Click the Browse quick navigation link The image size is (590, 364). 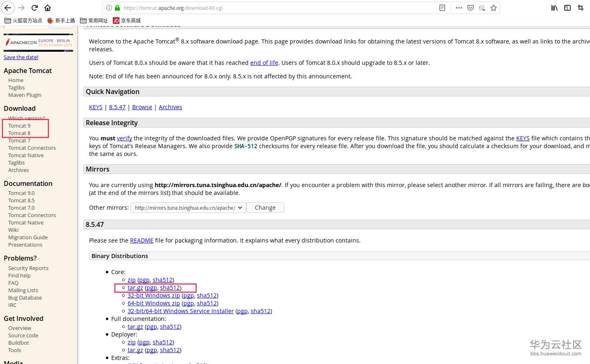(142, 107)
